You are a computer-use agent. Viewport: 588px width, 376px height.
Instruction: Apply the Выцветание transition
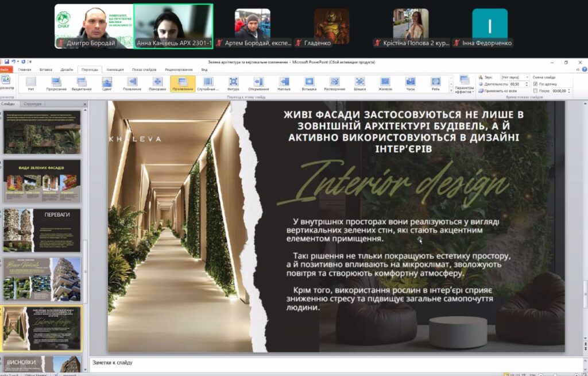82,83
